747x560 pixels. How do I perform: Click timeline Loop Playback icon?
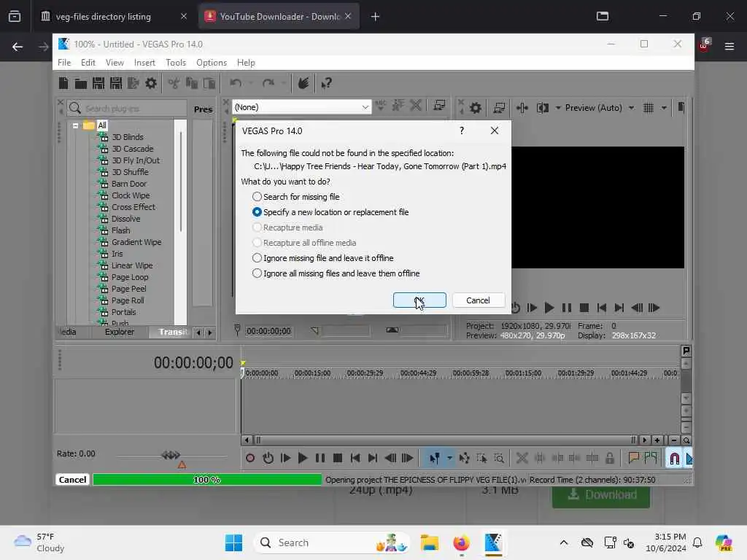[268, 458]
